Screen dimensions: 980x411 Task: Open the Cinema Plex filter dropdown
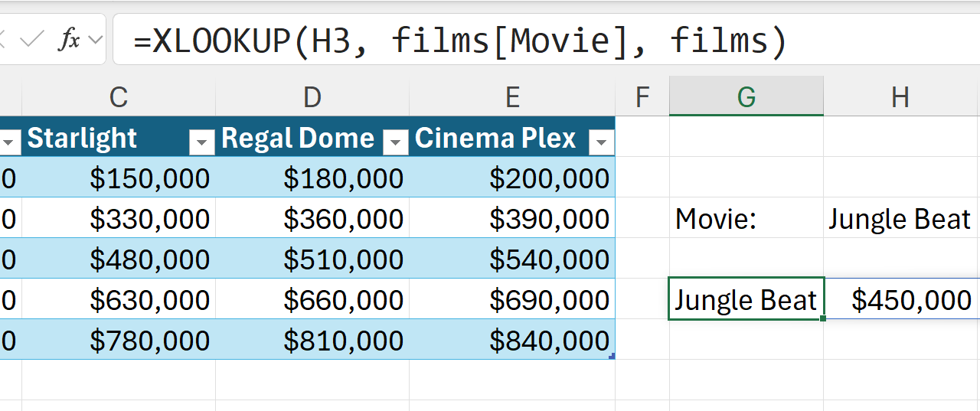[x=601, y=142]
